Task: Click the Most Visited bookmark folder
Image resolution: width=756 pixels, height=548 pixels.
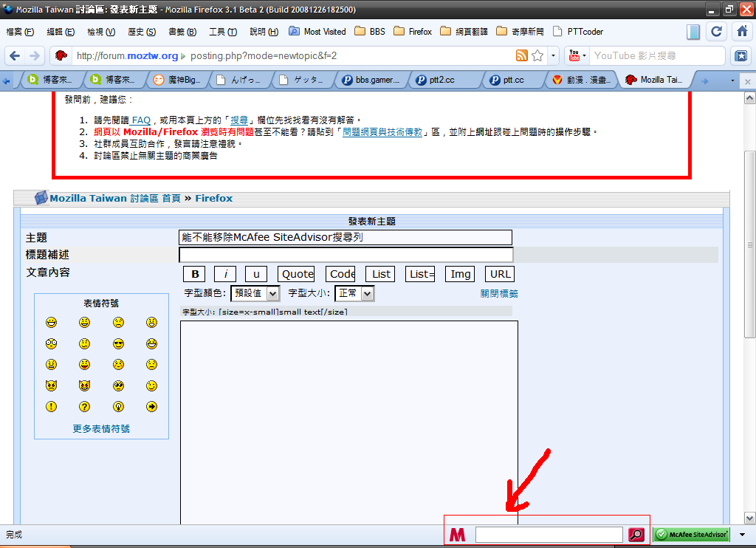Action: point(317,32)
